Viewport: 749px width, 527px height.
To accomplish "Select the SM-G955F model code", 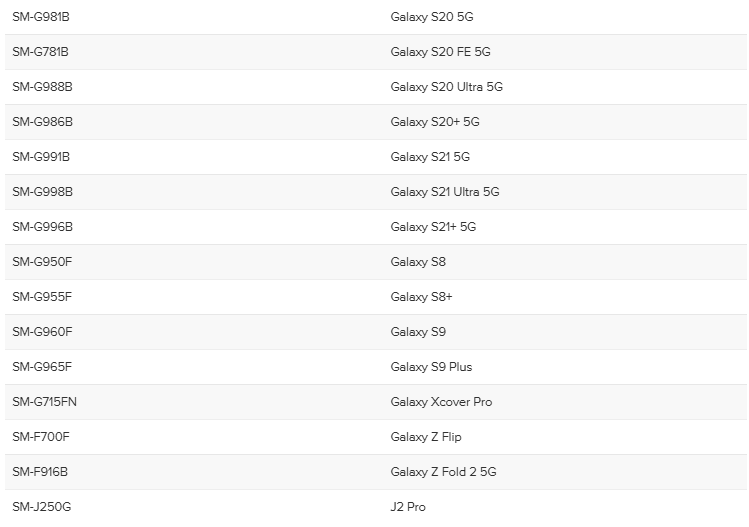I will [42, 297].
